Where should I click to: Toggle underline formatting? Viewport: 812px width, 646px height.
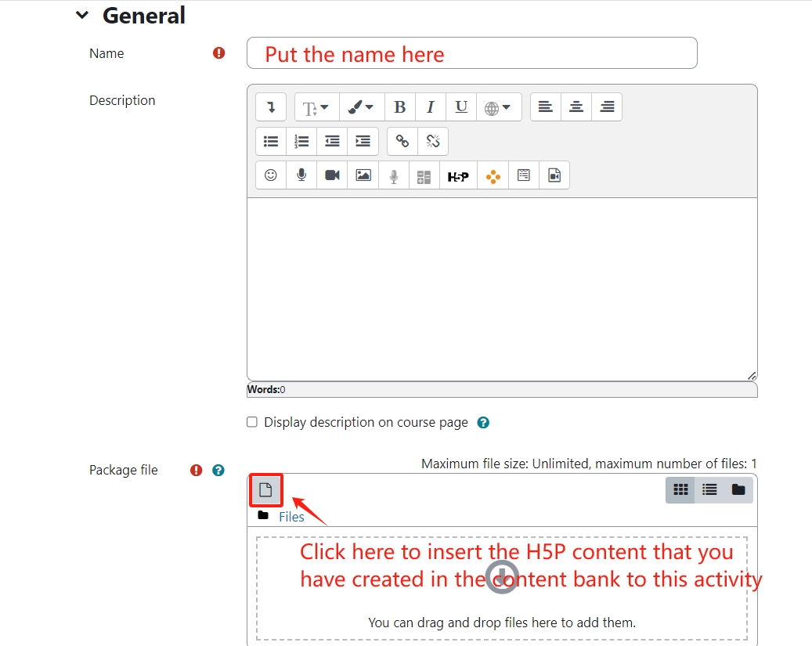coord(460,106)
